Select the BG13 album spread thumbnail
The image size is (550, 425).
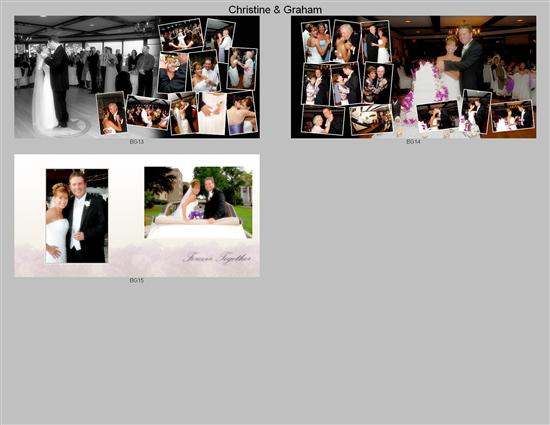coord(137,77)
